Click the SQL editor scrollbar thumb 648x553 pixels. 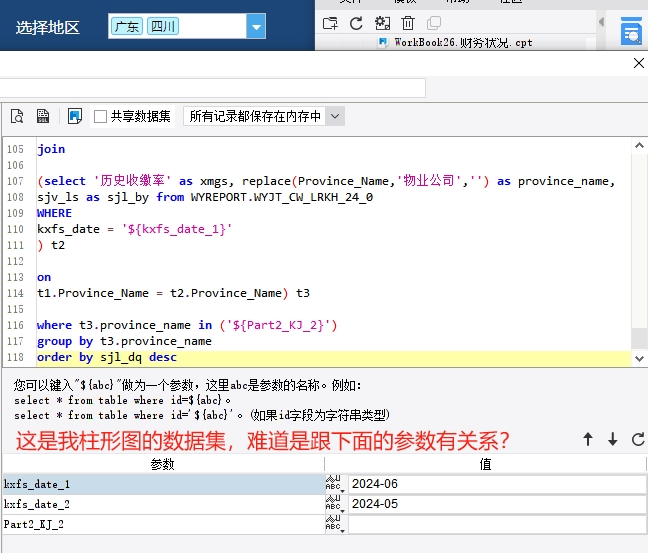639,339
